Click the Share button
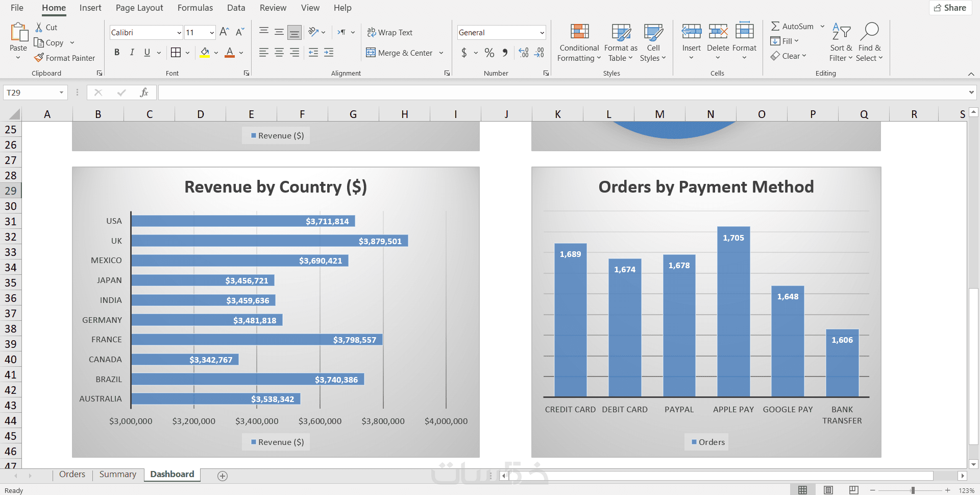 coord(950,8)
